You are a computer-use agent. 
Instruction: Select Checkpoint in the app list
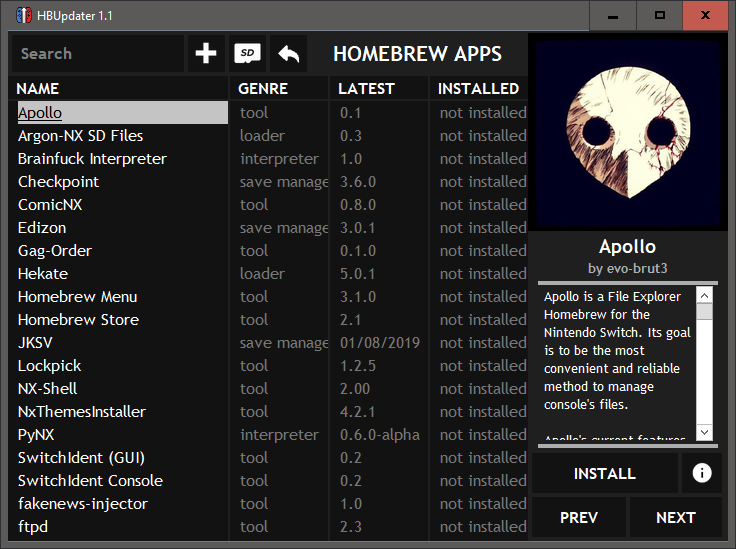[58, 182]
